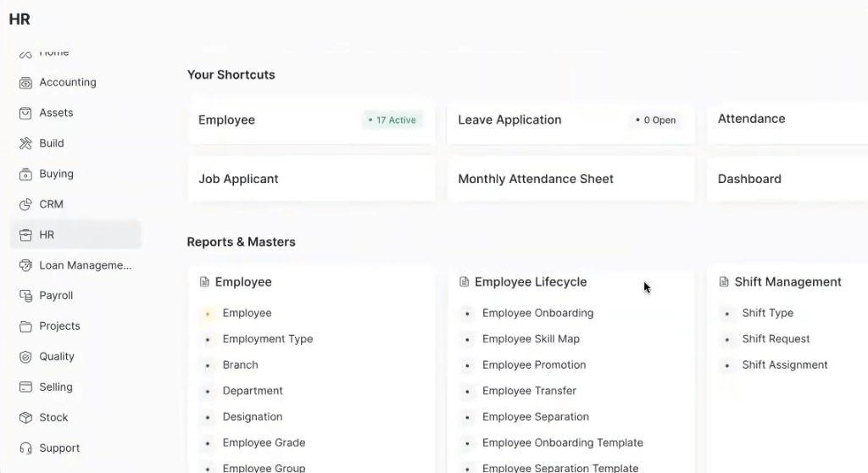Open the Employee Onboarding link
The width and height of the screenshot is (868, 473).
pos(537,313)
